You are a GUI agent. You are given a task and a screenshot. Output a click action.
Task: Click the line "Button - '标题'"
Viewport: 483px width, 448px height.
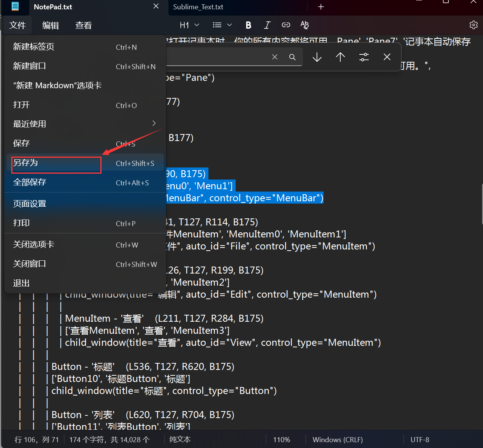click(x=143, y=367)
